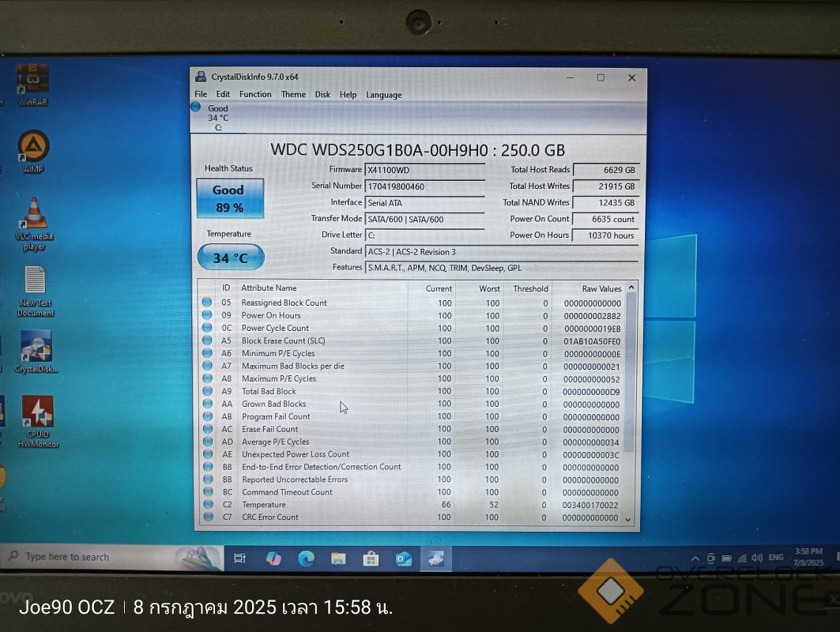Open Microsoft Store from the taskbar

371,559
